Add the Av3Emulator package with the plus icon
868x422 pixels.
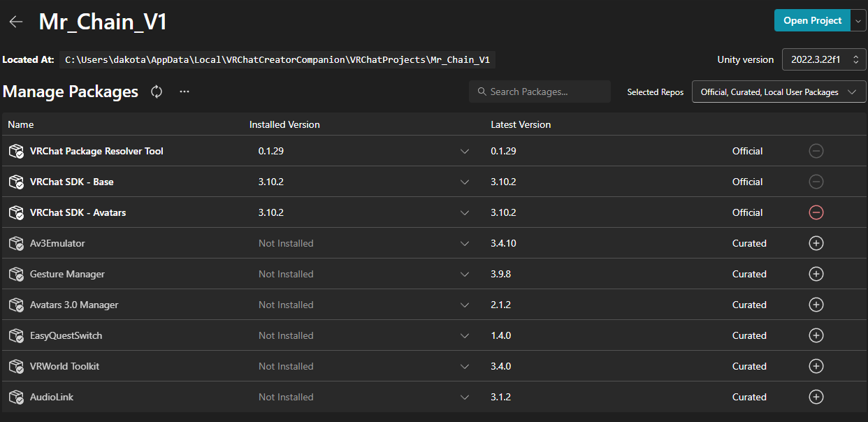816,243
